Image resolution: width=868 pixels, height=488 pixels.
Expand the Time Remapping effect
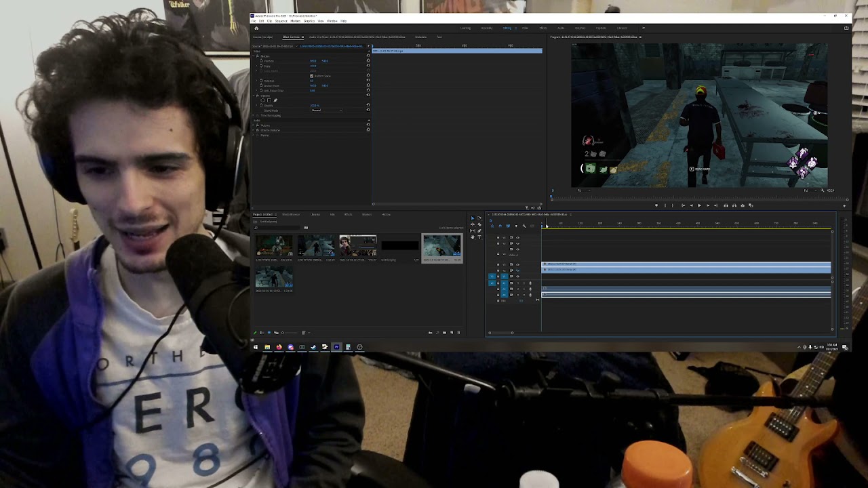tap(253, 115)
